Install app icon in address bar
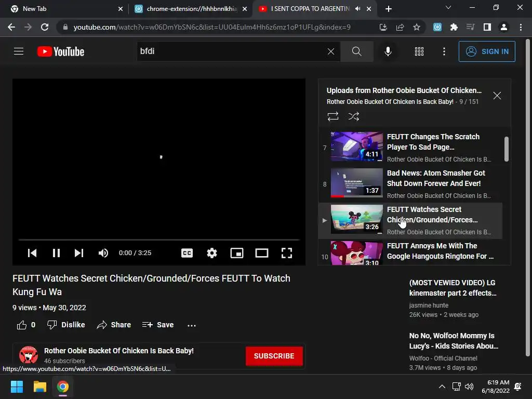Image resolution: width=532 pixels, height=399 pixels. click(x=383, y=27)
